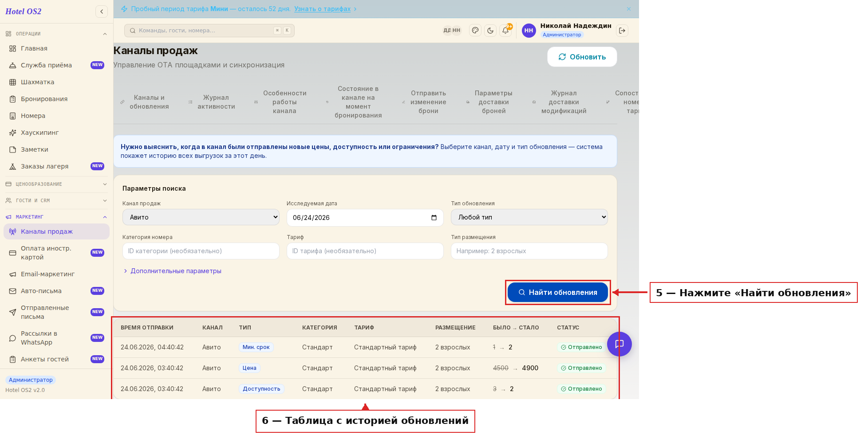Click the НН user avatar
868x443 pixels.
click(x=529, y=31)
